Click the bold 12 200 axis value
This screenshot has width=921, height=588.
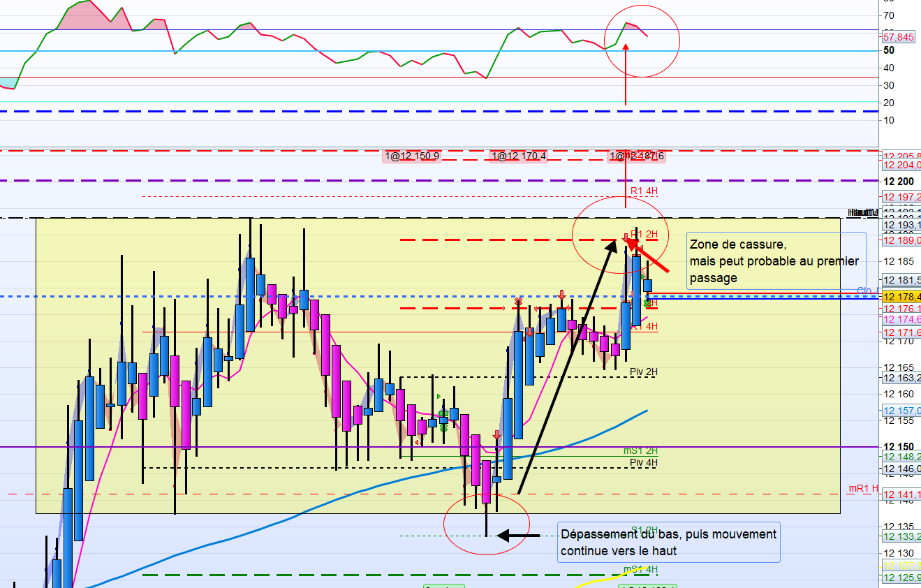[899, 182]
